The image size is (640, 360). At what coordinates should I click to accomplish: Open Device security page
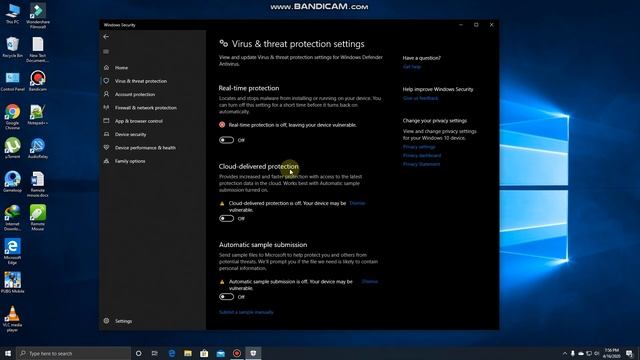(x=130, y=134)
